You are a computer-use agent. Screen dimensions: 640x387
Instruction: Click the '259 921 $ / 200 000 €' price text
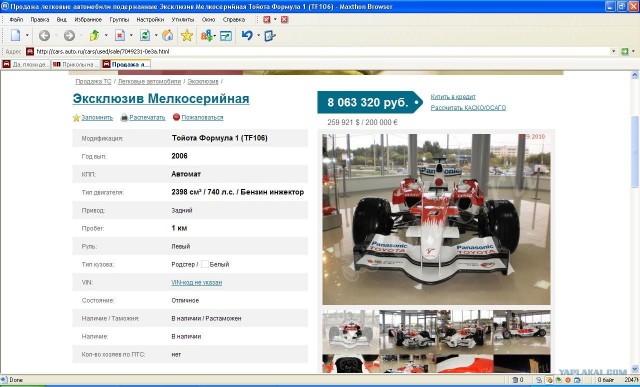pos(362,122)
